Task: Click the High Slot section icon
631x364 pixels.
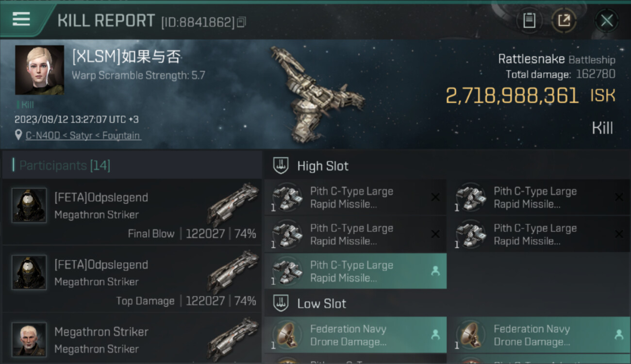Action: 281,165
